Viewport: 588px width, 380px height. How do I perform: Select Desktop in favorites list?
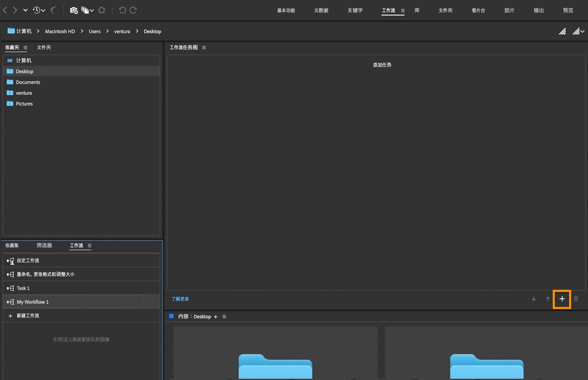(81, 71)
